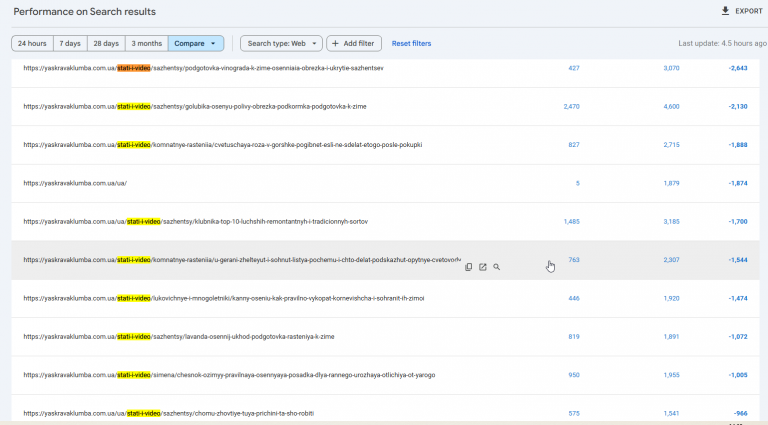Screen dimensions: 768x425
Task: Select the 7 days date range
Action: 70,44
